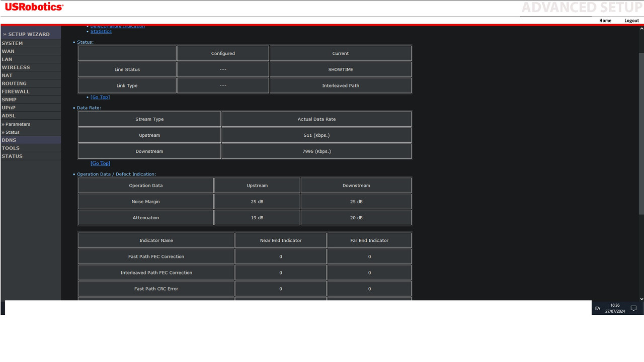Select the SHOWTIME line status cell
This screenshot has width=644, height=362.
coord(341,69)
